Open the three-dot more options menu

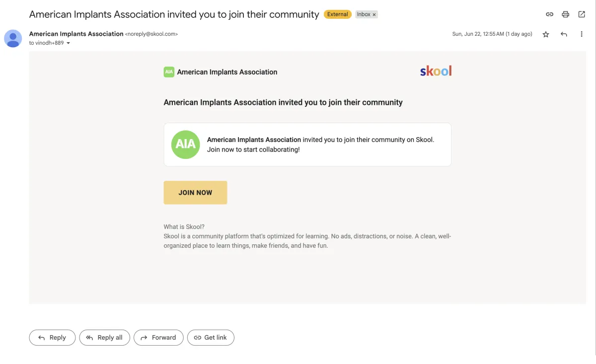(x=582, y=34)
